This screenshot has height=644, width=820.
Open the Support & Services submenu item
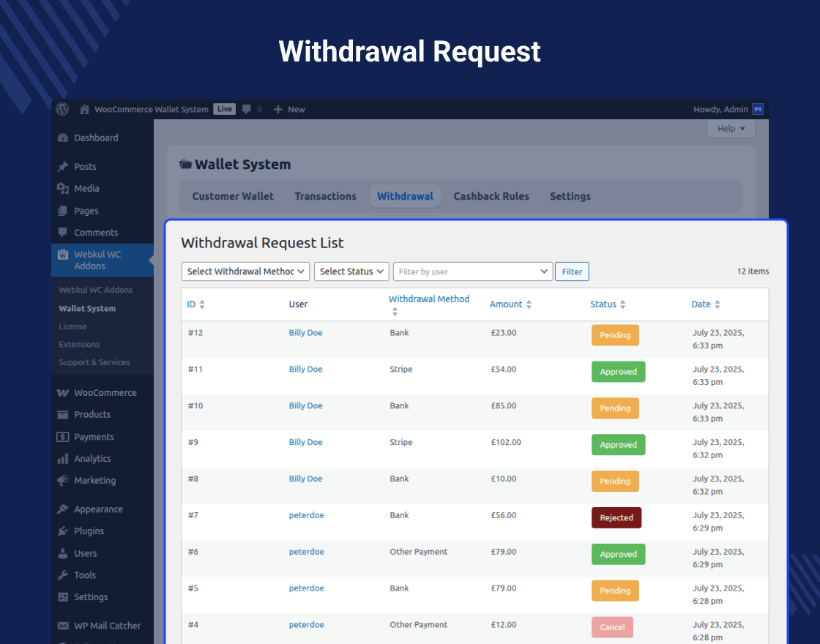tap(94, 362)
